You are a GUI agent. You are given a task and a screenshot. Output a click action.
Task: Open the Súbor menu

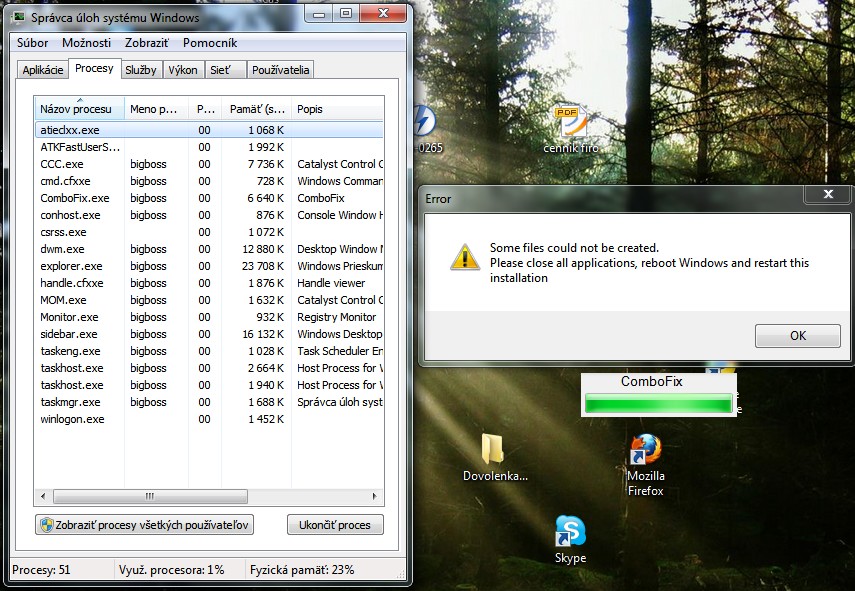tap(32, 43)
